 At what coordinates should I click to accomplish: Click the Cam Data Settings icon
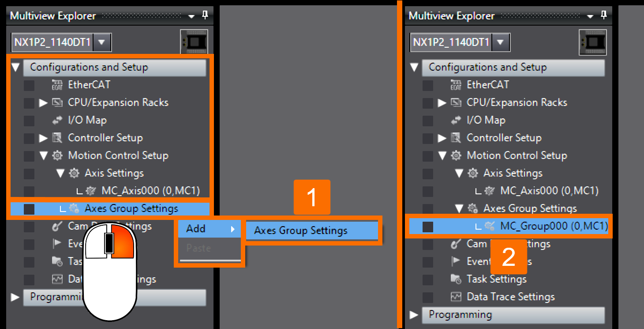pos(57,226)
